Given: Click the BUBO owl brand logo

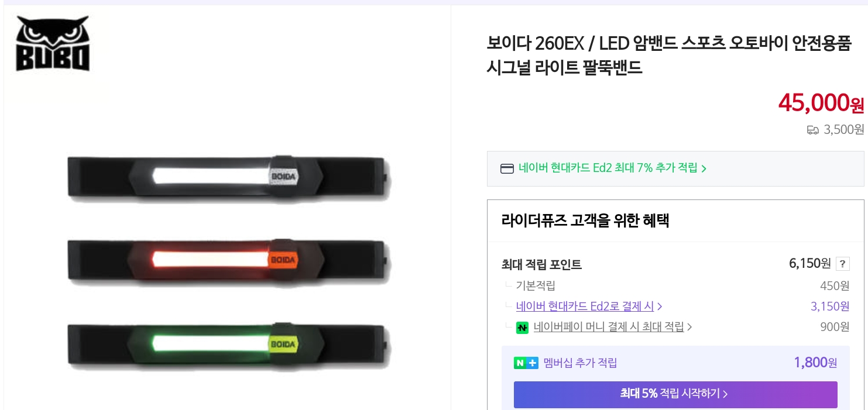Looking at the screenshot, I should 53,44.
